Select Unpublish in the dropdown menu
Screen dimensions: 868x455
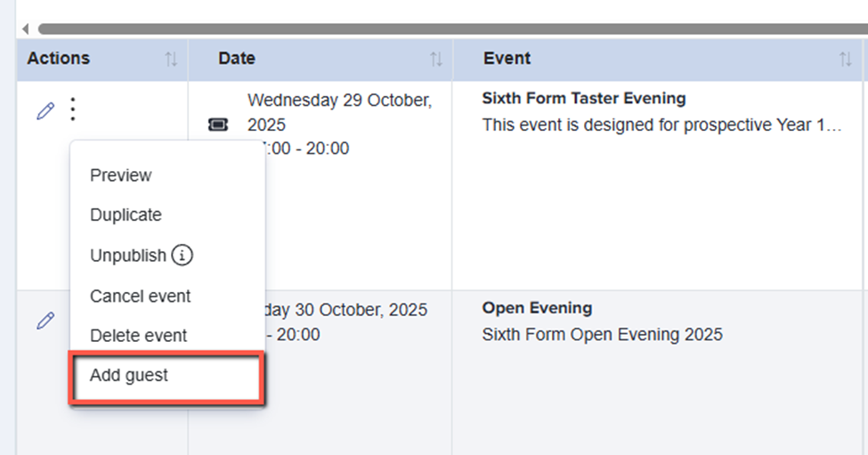coord(128,256)
